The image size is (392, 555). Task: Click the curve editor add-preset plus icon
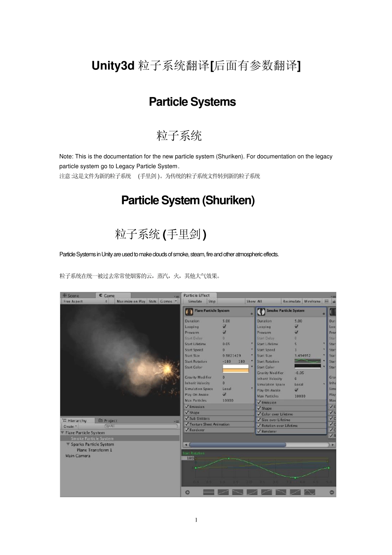(187, 492)
